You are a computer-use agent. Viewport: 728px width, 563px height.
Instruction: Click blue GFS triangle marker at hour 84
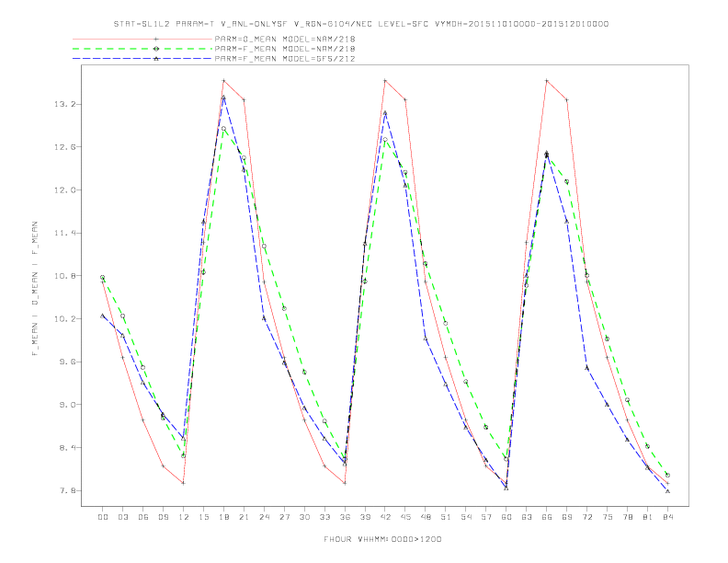pos(667,491)
